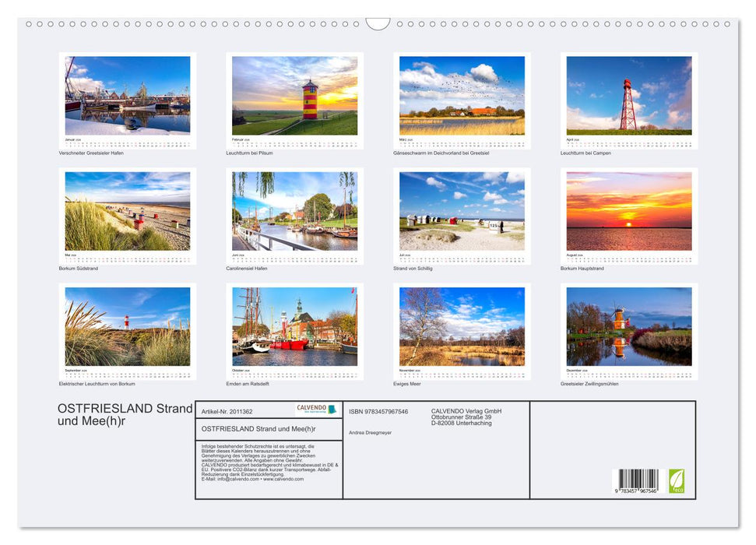Screen dimensions: 756x545
Task: Open the red 'Leuchtturm bei Campen' thumbnail
Action: coord(631,97)
